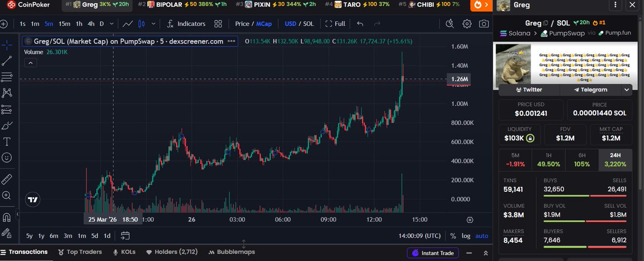The height and width of the screenshot is (261, 644).
Task: Open the more intervals dropdown arrow
Action: [111, 24]
